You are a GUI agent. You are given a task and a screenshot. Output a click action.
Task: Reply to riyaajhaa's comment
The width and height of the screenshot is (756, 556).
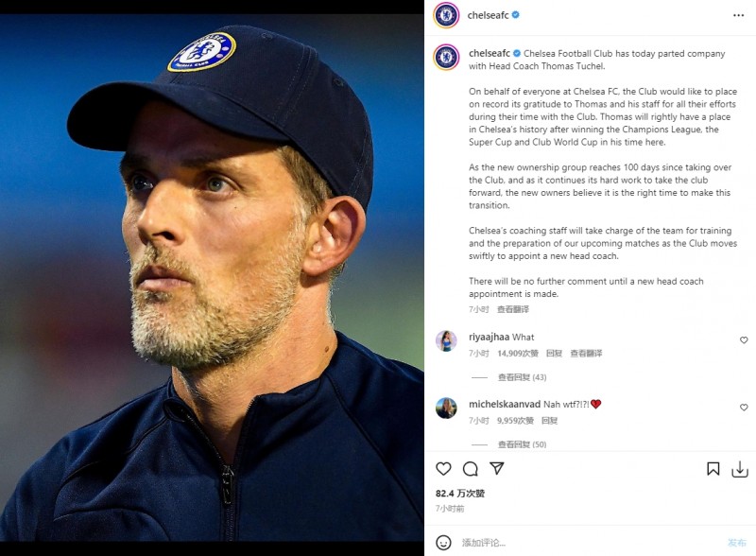[554, 354]
